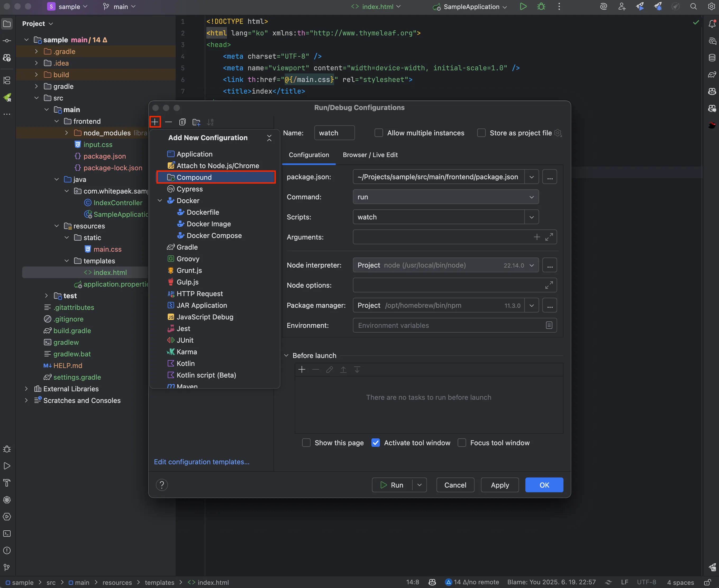The width and height of the screenshot is (719, 588).
Task: Open the Terminal tool window icon
Action: point(7,534)
